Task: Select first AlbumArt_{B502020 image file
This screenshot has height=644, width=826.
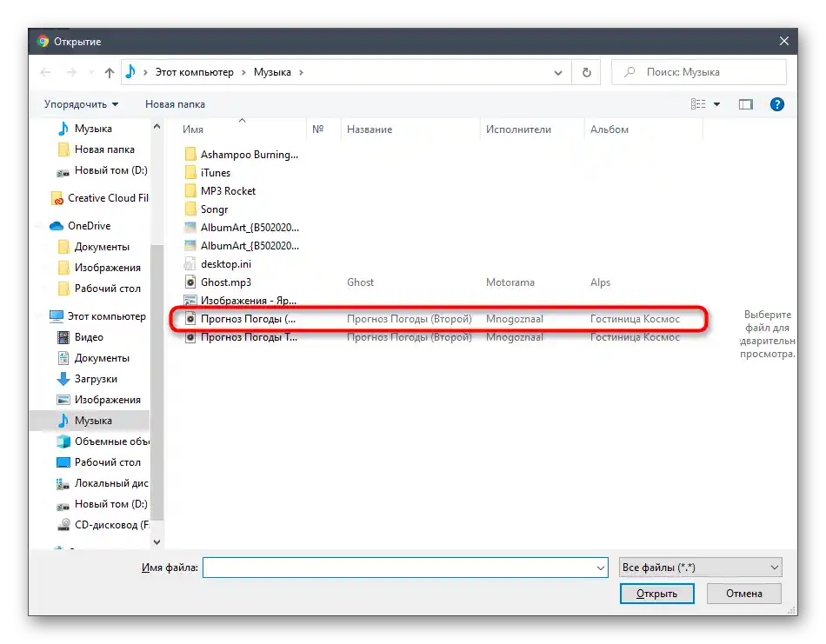Action: pyautogui.click(x=242, y=228)
